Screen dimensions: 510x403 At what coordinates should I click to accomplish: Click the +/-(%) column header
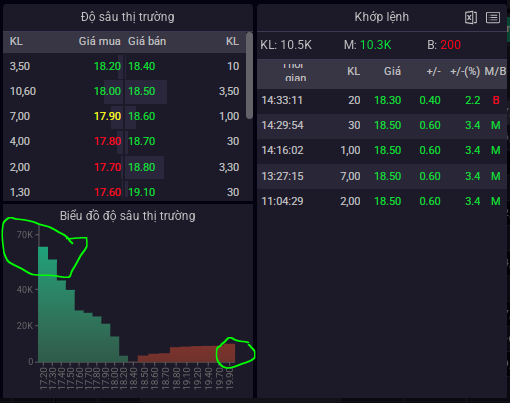point(465,71)
